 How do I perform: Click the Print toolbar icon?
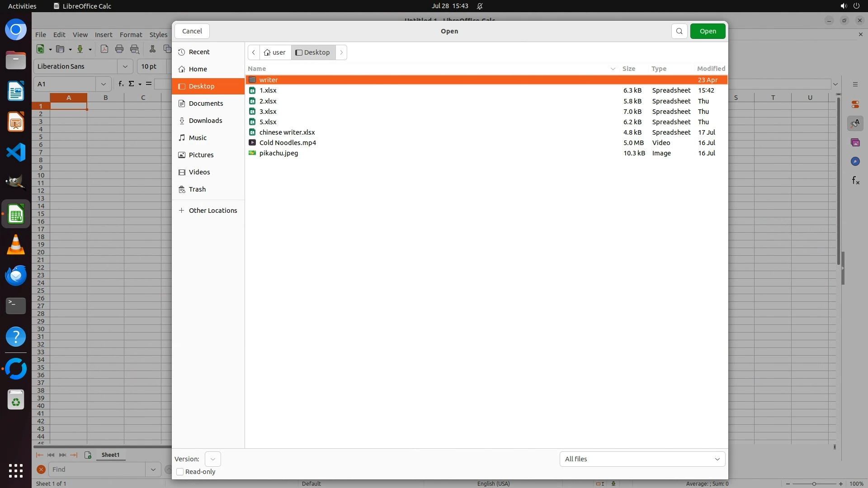pyautogui.click(x=119, y=49)
